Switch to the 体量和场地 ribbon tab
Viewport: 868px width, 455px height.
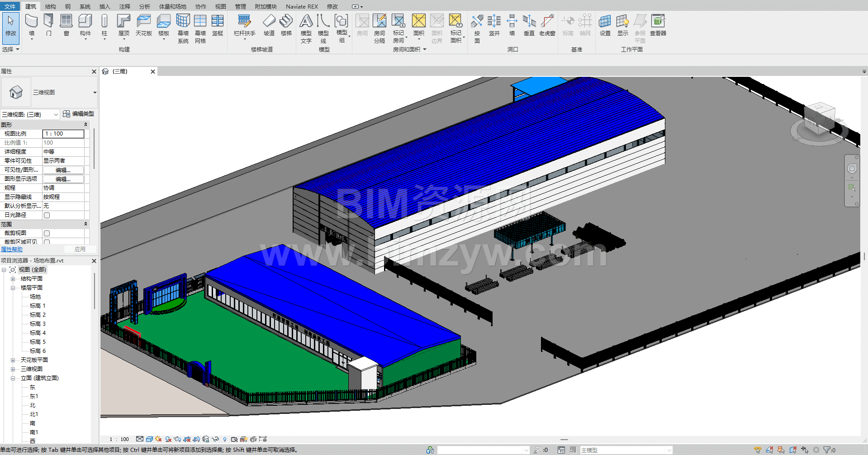(x=173, y=6)
